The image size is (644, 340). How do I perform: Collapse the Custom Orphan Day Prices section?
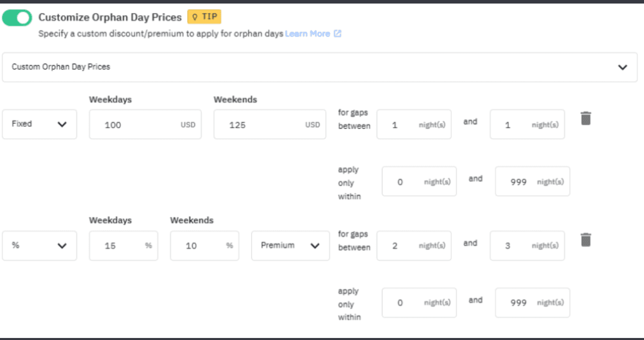coord(623,67)
